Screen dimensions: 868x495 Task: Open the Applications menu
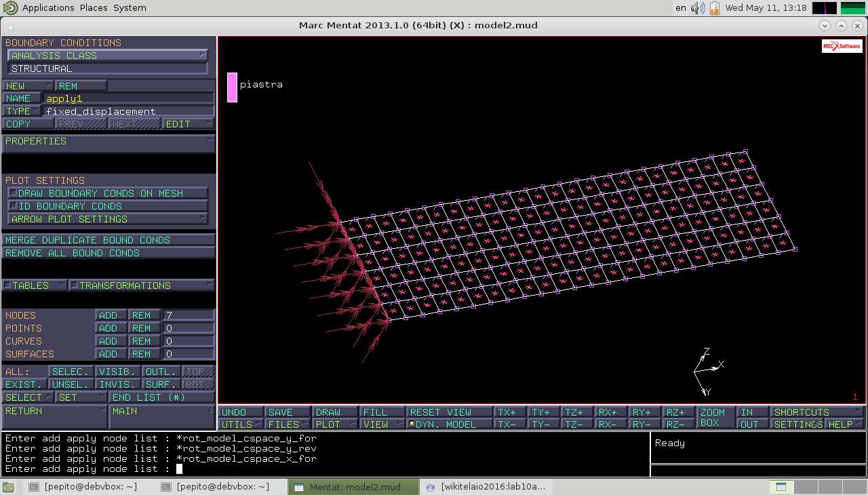click(x=47, y=8)
